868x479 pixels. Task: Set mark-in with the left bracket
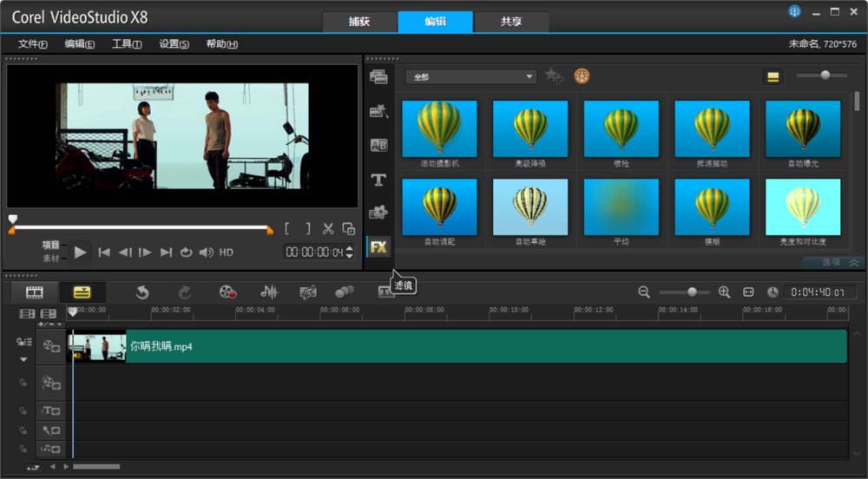pos(286,228)
